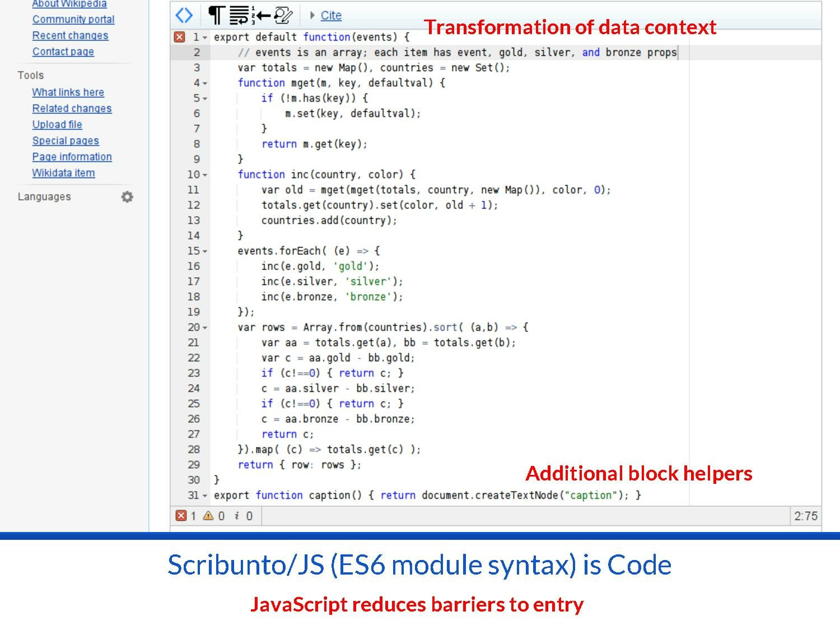Open Special pages link
The image size is (840, 630).
(66, 141)
